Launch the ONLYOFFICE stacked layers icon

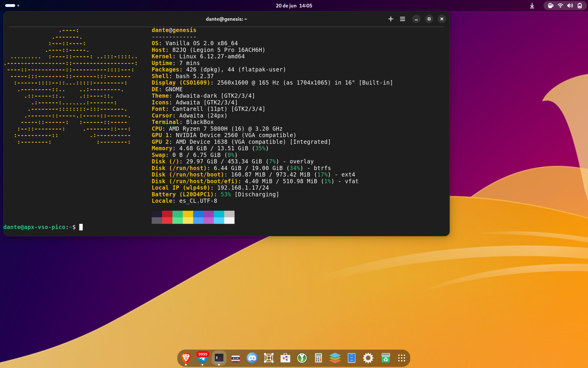point(335,358)
